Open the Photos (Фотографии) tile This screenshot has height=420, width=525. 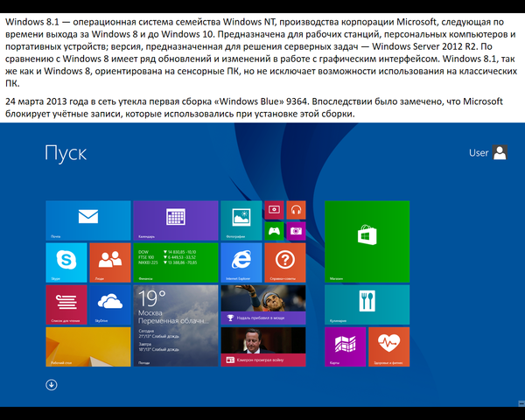point(241,220)
